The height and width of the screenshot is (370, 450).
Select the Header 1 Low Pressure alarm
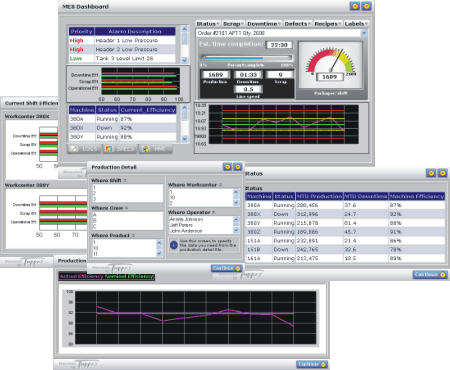pyautogui.click(x=122, y=40)
